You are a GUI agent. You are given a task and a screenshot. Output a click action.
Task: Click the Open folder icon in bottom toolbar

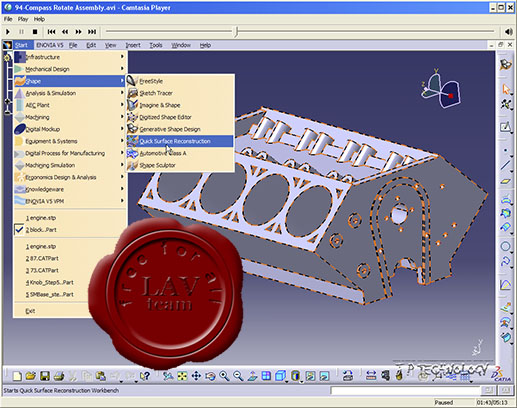(31, 376)
